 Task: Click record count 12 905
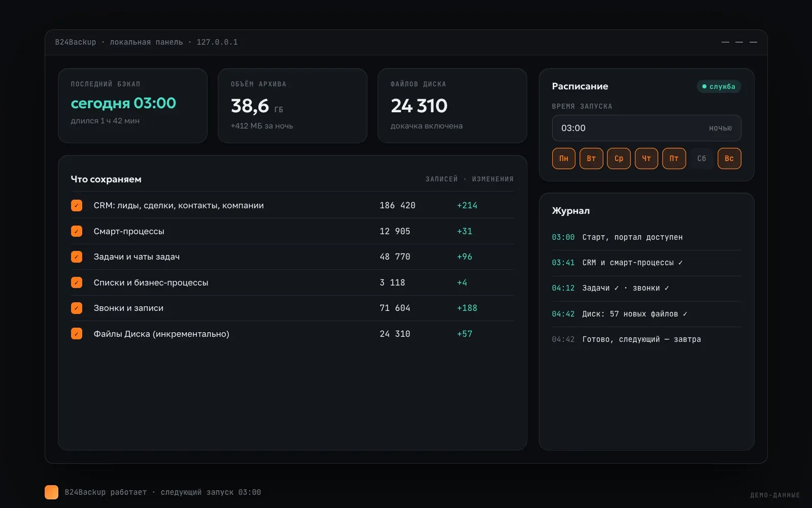tap(395, 231)
